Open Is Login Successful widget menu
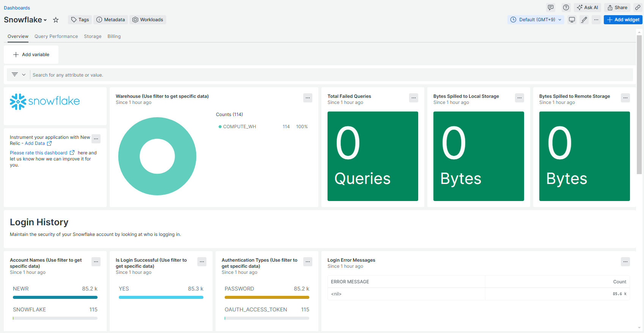 202,262
